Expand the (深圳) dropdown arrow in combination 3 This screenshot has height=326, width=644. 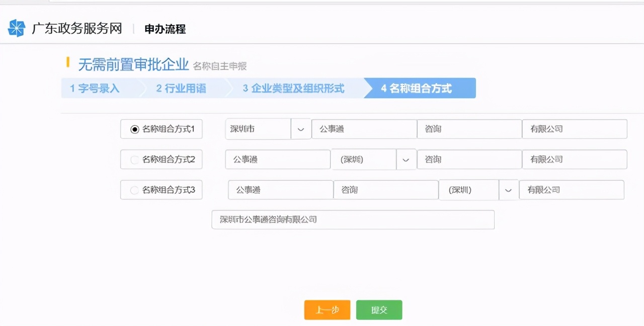click(x=509, y=190)
